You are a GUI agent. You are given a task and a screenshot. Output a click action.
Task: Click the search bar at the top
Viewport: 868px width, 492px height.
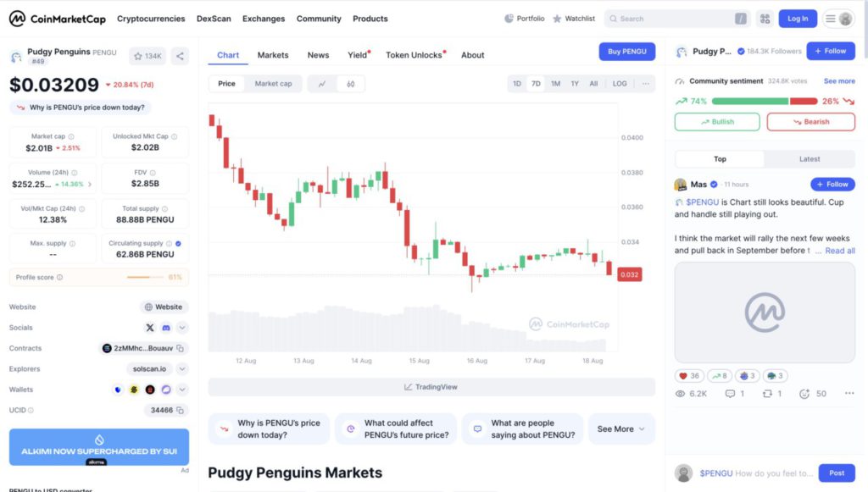point(674,18)
